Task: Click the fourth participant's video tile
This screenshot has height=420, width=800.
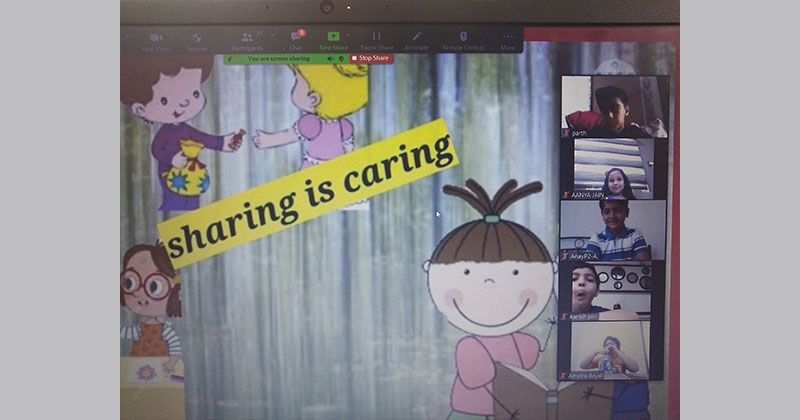Action: [x=614, y=291]
